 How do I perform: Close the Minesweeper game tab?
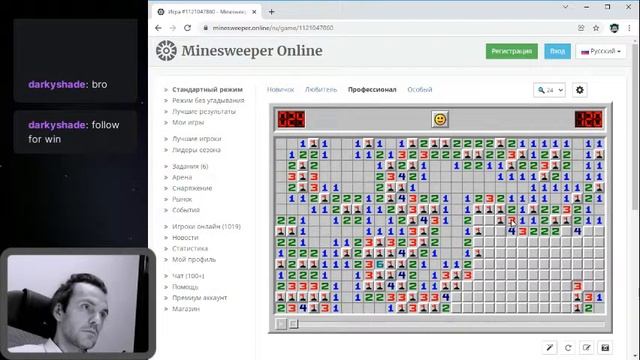(254, 12)
